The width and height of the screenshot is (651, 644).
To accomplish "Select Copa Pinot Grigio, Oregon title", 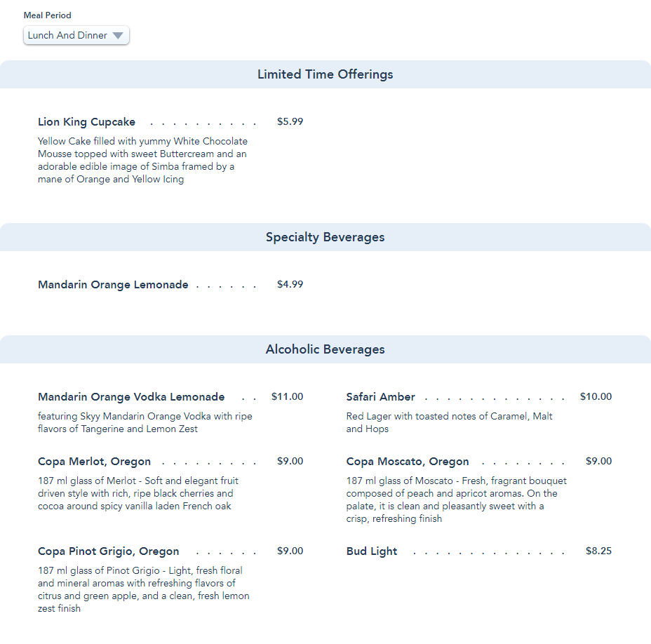I will click(108, 551).
